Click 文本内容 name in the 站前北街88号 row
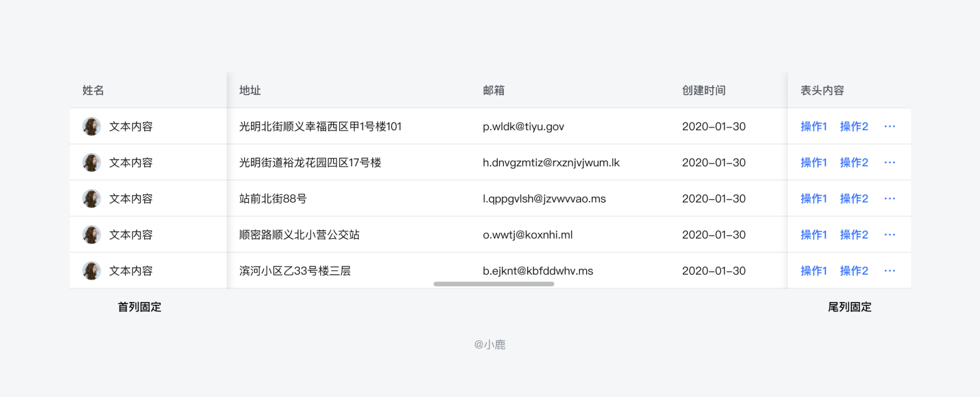The image size is (980, 397). 131,198
